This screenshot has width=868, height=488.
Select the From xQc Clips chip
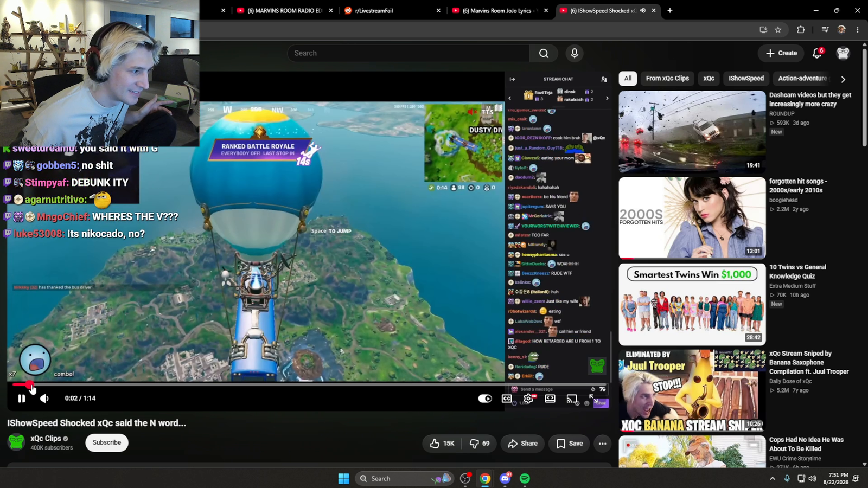click(667, 79)
